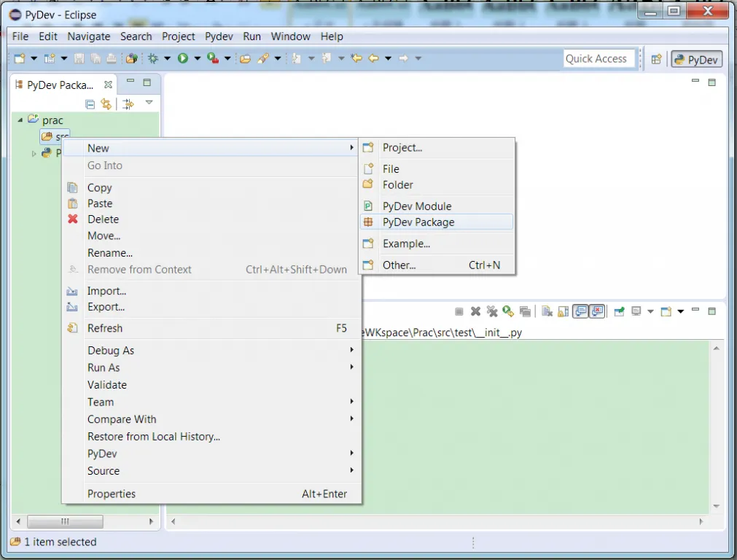737x560 pixels.
Task: Choose Project... from New submenu
Action: (437, 147)
